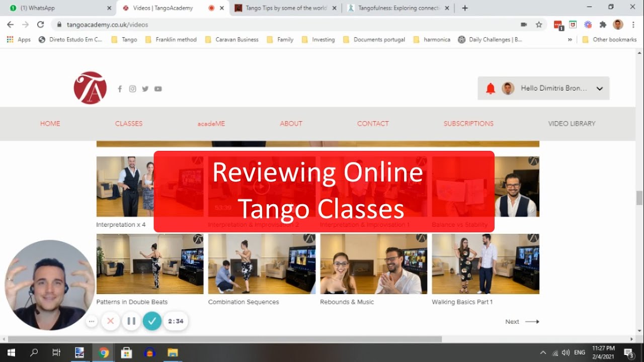This screenshot has height=362, width=644.
Task: Bookmark this page with the star
Action: point(539,24)
